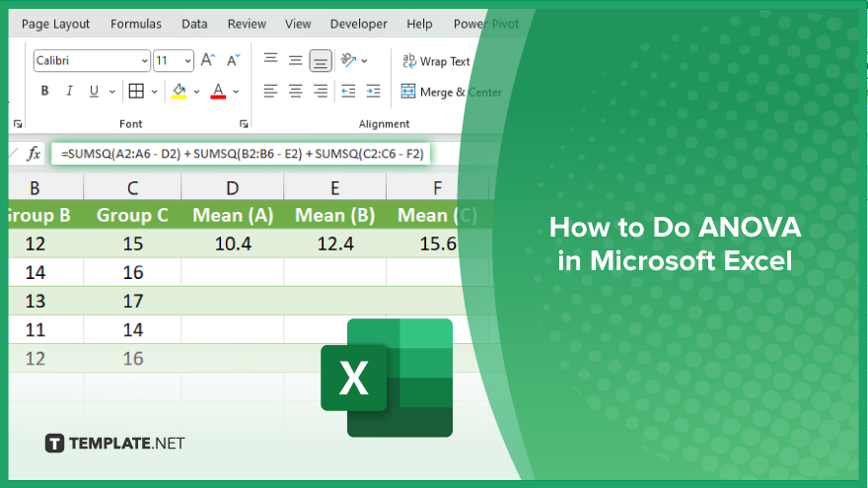This screenshot has height=488, width=868.
Task: Open the Developer tab
Action: pyautogui.click(x=359, y=24)
